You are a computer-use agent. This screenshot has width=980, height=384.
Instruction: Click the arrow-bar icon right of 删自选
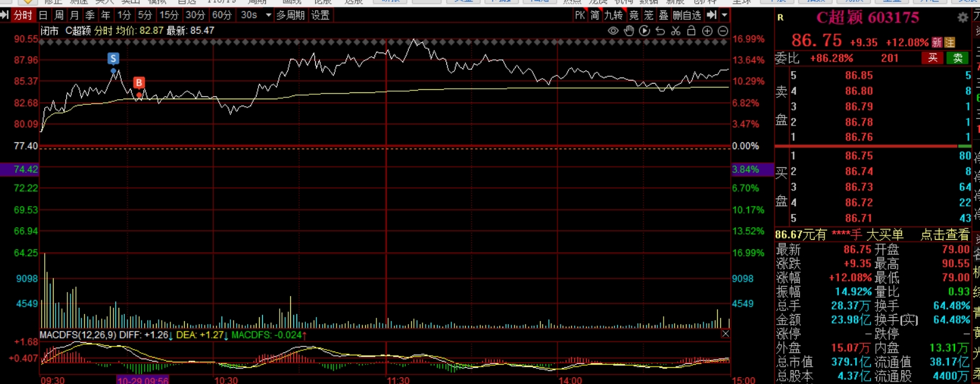coord(712,15)
